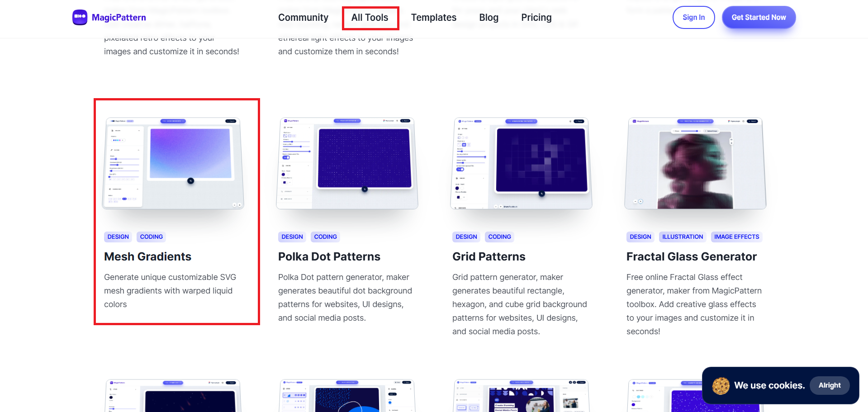Select the CODING tag under Polka Dot Patterns
This screenshot has height=412, width=868.
(325, 237)
